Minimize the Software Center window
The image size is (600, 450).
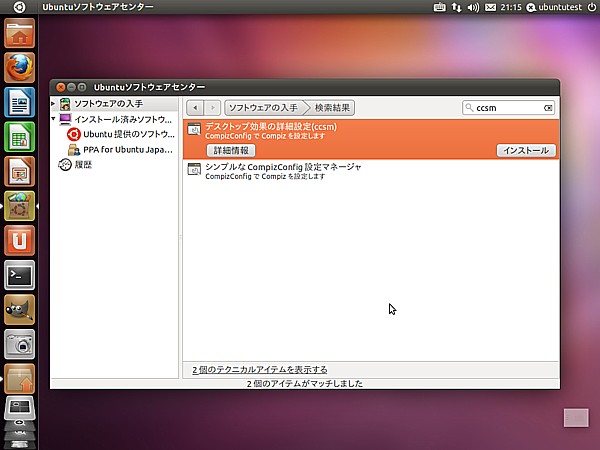[71, 87]
